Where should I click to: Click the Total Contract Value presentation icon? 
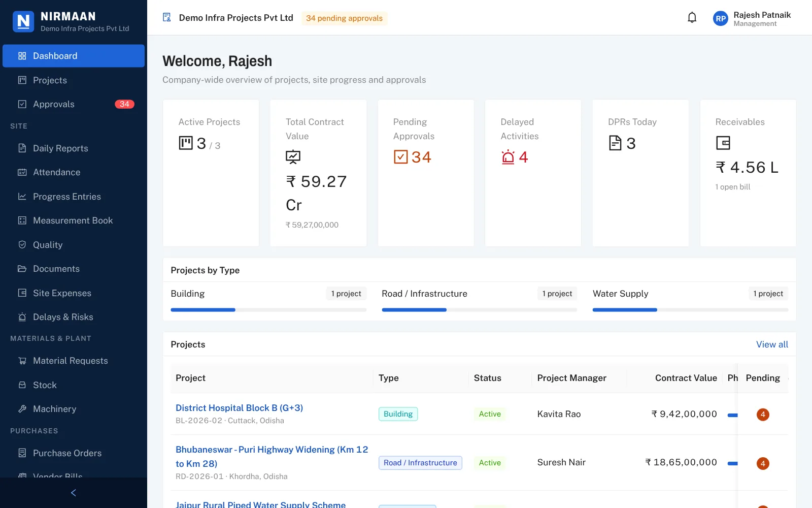tap(293, 157)
